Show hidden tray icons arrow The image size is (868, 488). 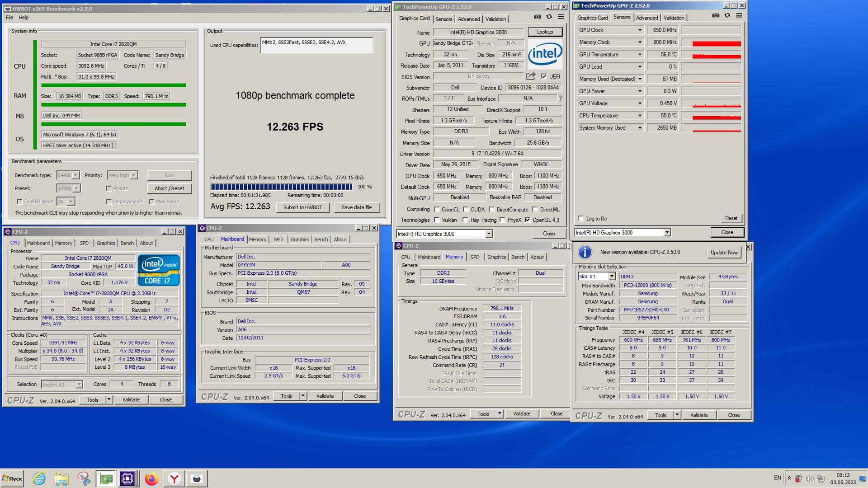pos(789,479)
